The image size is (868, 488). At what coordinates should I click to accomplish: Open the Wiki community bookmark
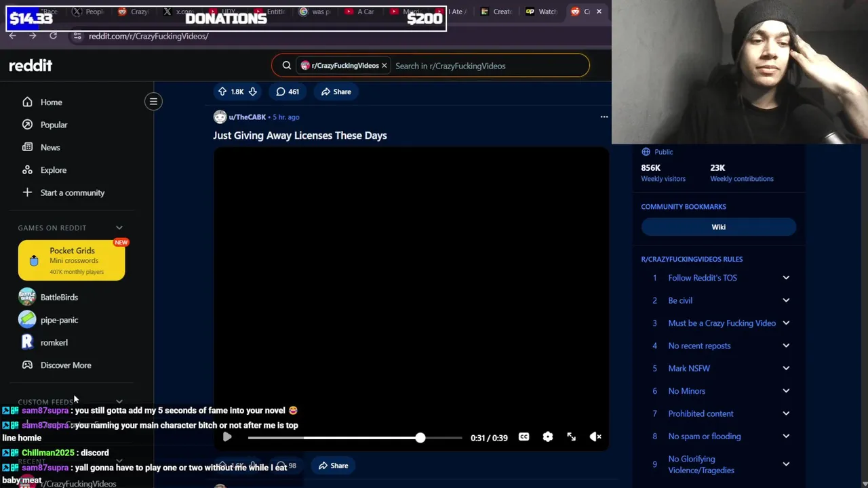(719, 227)
